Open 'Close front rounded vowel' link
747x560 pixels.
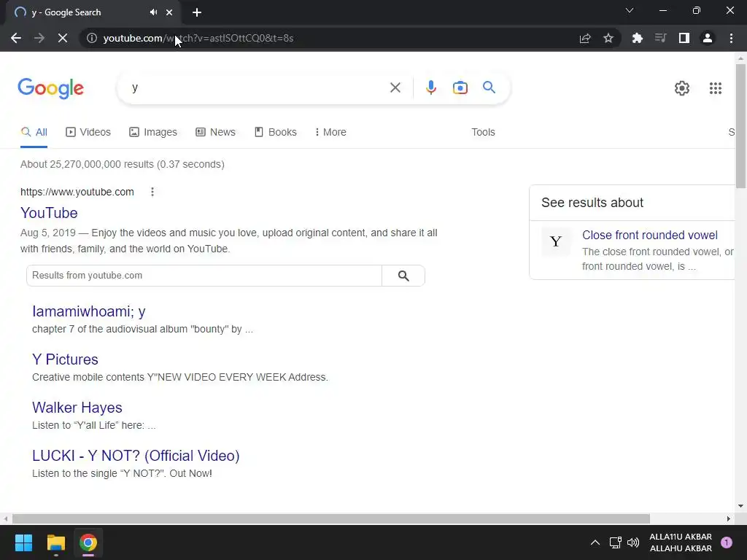650,235
